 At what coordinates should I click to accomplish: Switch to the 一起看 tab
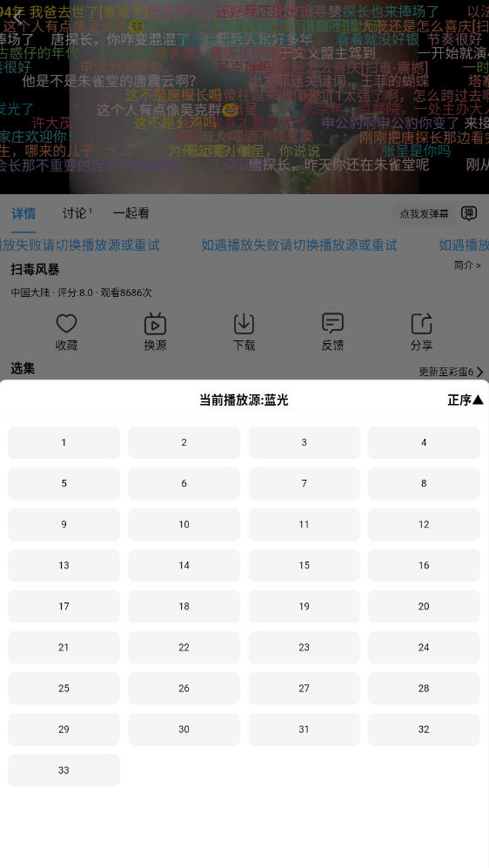coord(131,213)
